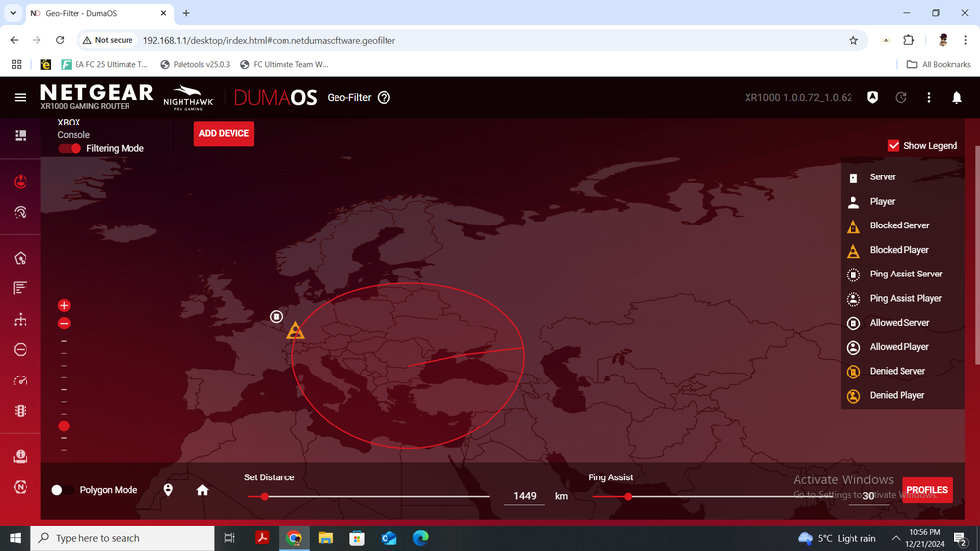Open a new browser tab
Screen dimensions: 980x551
click(186, 13)
